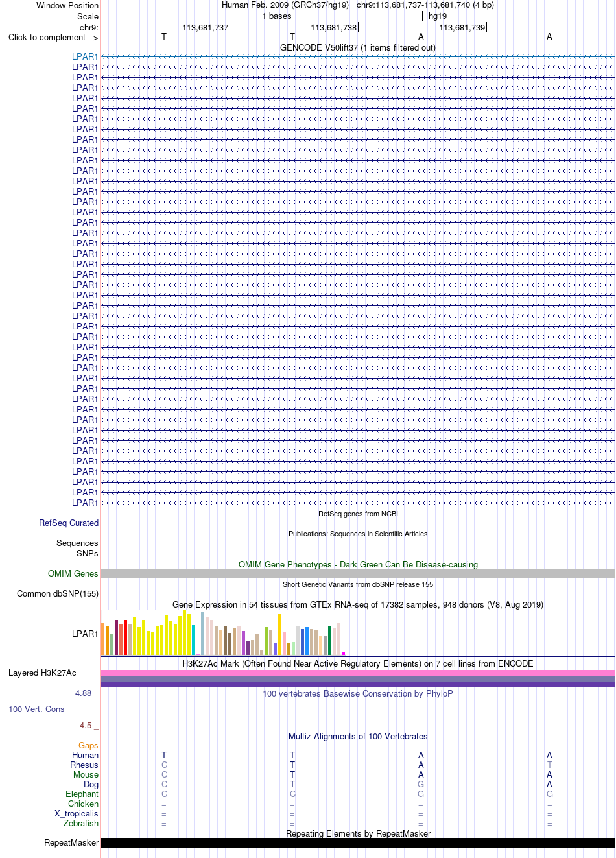This screenshot has width=616, height=858.
Task: Open the H3K27Ac Mark track title
Action: [358, 663]
